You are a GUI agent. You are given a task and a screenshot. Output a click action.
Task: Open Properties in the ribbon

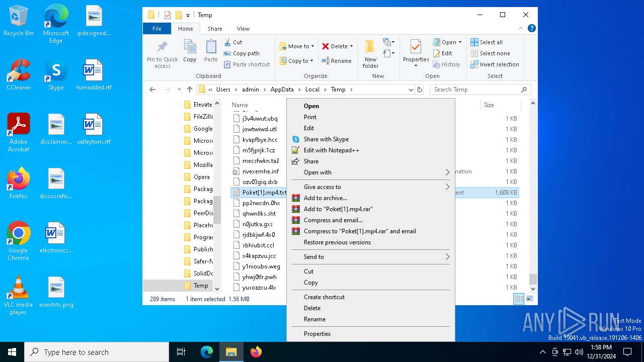416,54
